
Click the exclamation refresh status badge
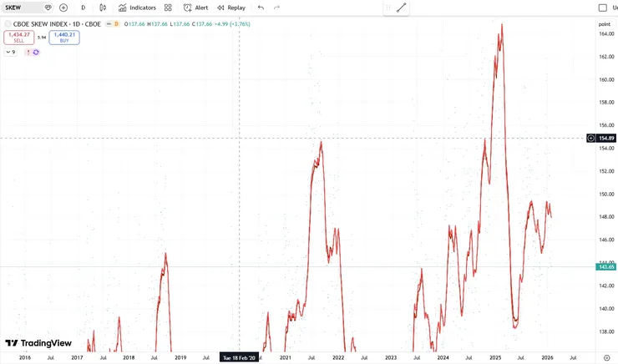click(33, 52)
